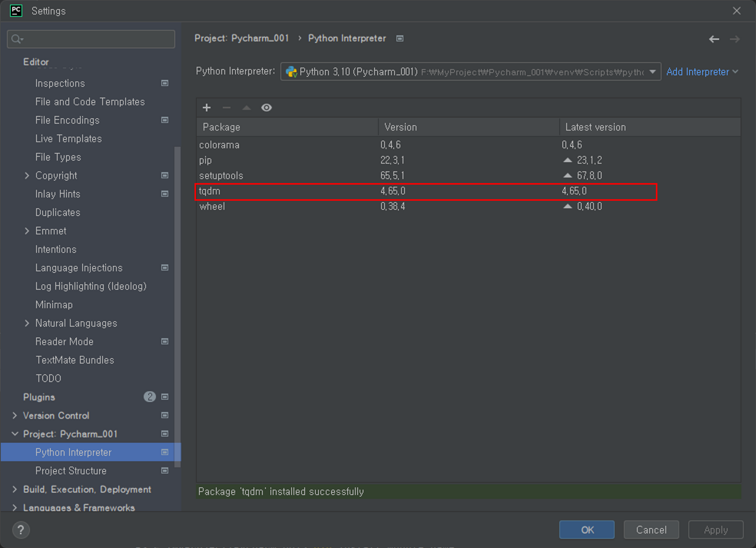
Task: Collapse the Project: Pycharm_001 section
Action: pos(15,434)
